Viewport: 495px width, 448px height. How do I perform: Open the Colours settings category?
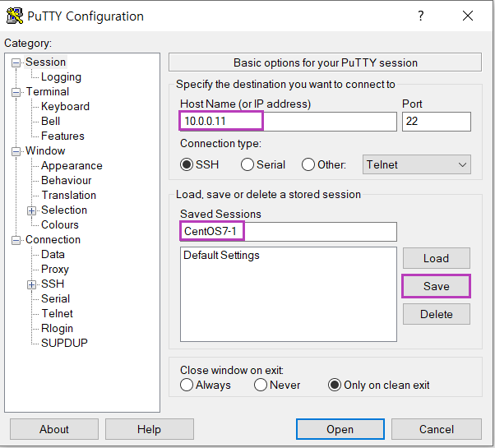[x=60, y=225]
